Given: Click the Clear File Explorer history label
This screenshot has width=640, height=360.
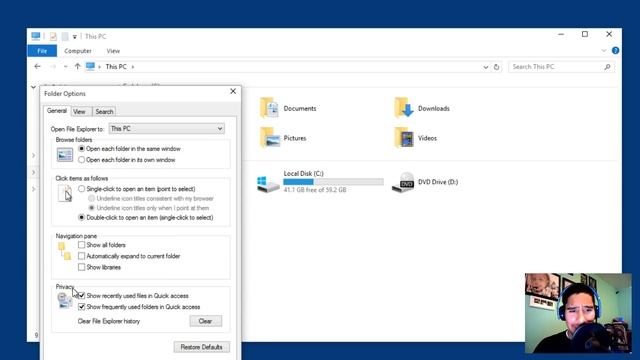Looking at the screenshot, I should point(109,321).
